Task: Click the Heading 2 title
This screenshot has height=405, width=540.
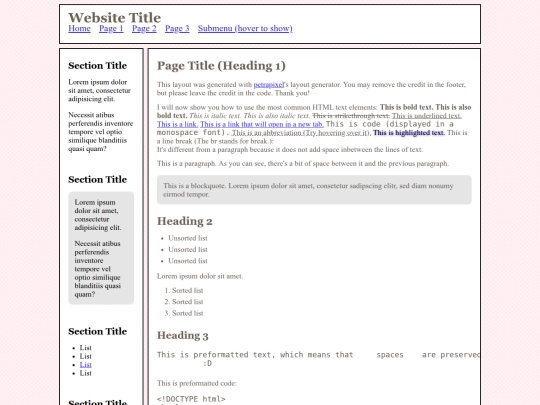Action: tap(185, 221)
